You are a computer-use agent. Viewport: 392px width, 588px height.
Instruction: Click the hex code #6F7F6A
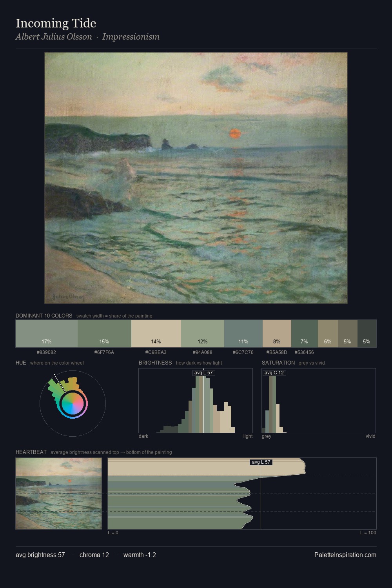pos(104,352)
